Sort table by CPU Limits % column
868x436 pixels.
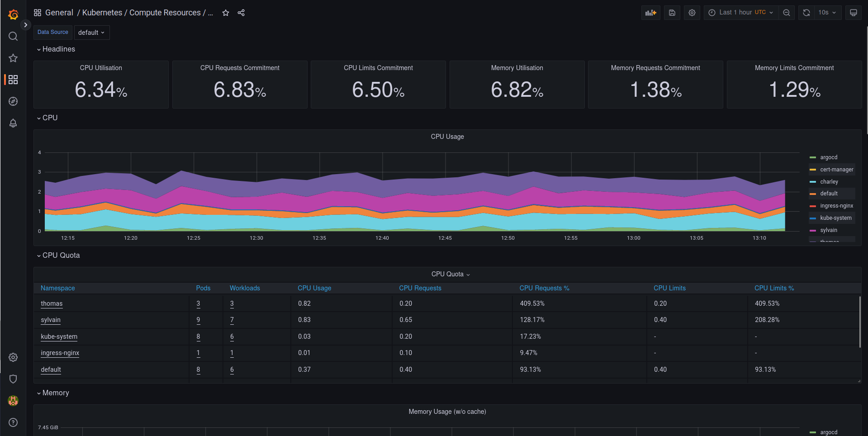pyautogui.click(x=774, y=288)
